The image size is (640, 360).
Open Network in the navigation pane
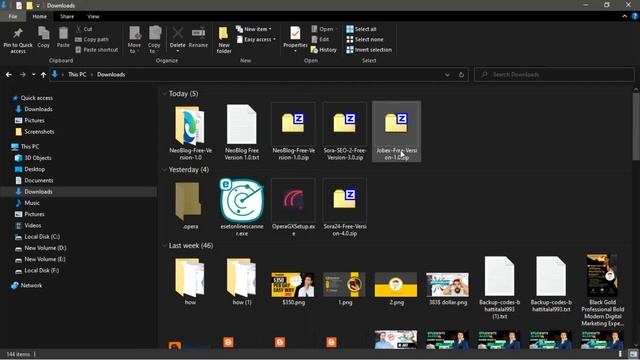[x=31, y=286]
